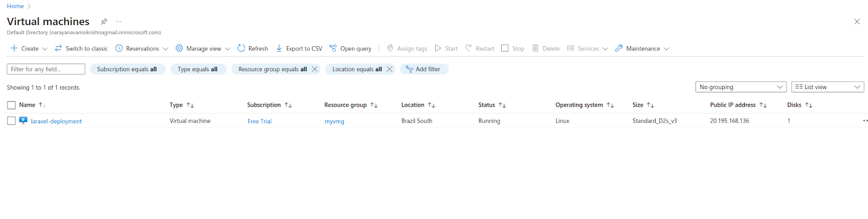
Task: Sort by Subscription column
Action: click(270, 105)
